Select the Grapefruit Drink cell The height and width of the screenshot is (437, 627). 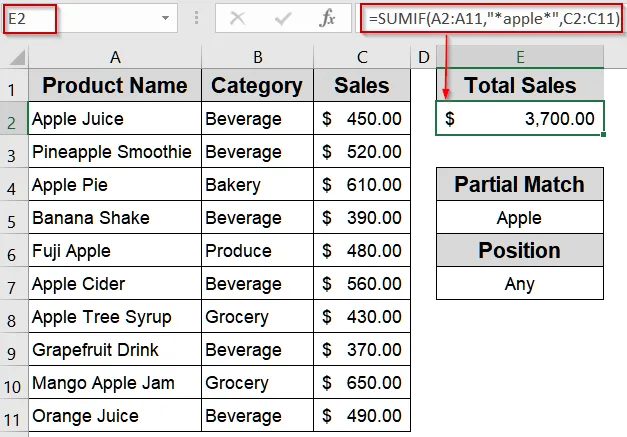pyautogui.click(x=115, y=349)
